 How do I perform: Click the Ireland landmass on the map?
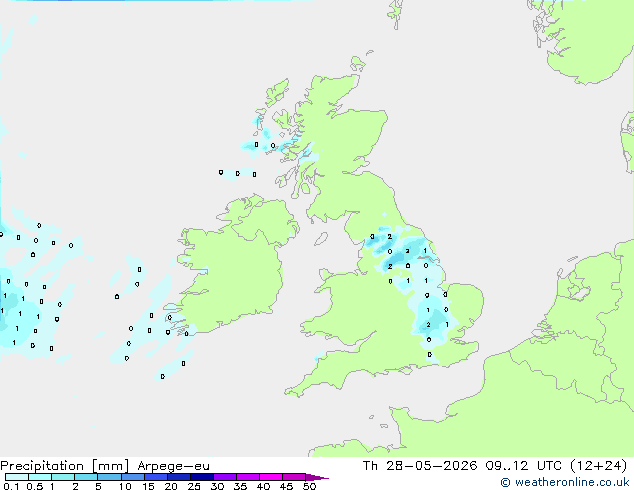pyautogui.click(x=235, y=267)
